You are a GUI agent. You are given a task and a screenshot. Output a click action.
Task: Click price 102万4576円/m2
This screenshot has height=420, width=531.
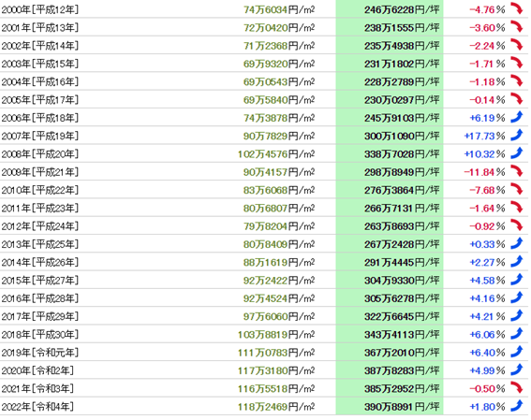point(276,154)
